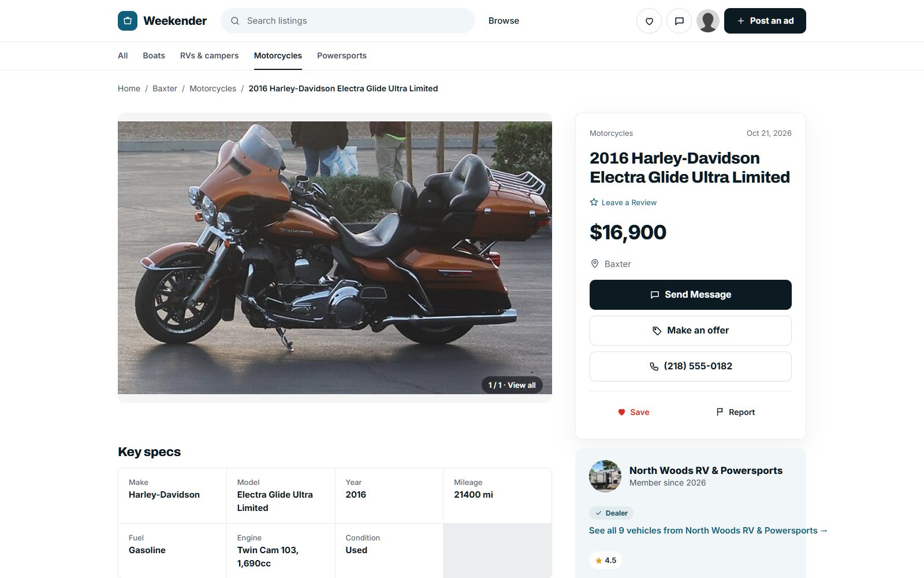Screen dimensions: 924x578
Task: Click the '2016' year value in Key specs
Action: click(x=356, y=495)
